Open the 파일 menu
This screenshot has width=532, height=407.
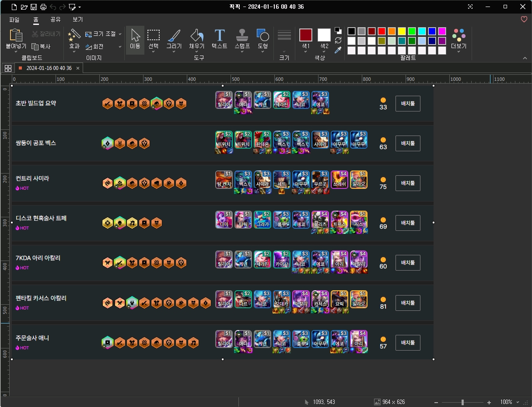[x=14, y=20]
